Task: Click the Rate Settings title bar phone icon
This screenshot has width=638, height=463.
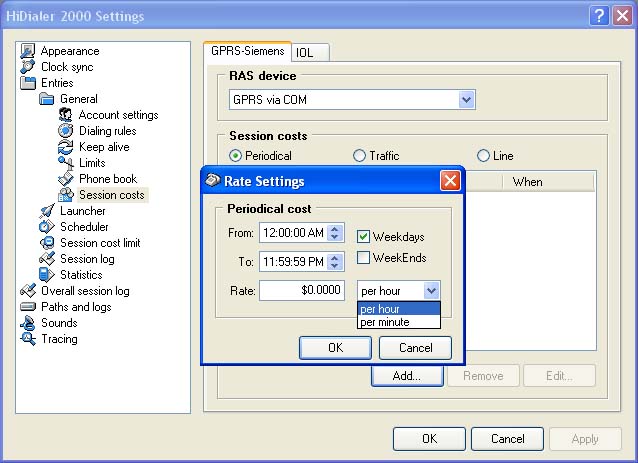Action: click(212, 180)
